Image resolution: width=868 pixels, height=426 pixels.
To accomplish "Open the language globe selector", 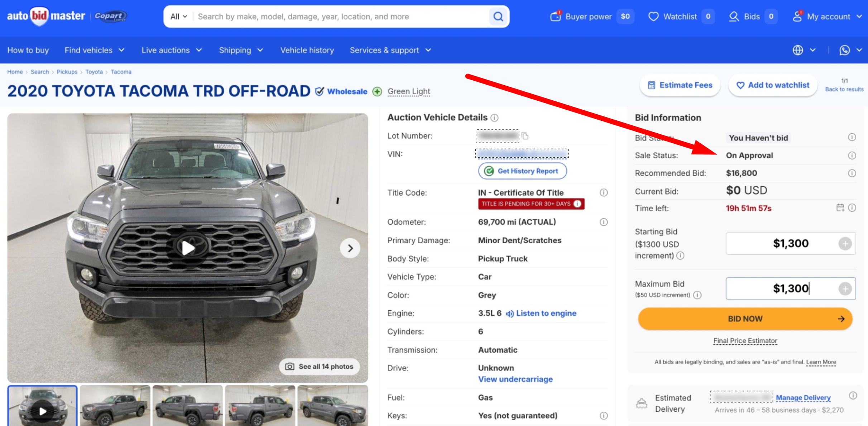I will click(x=798, y=50).
